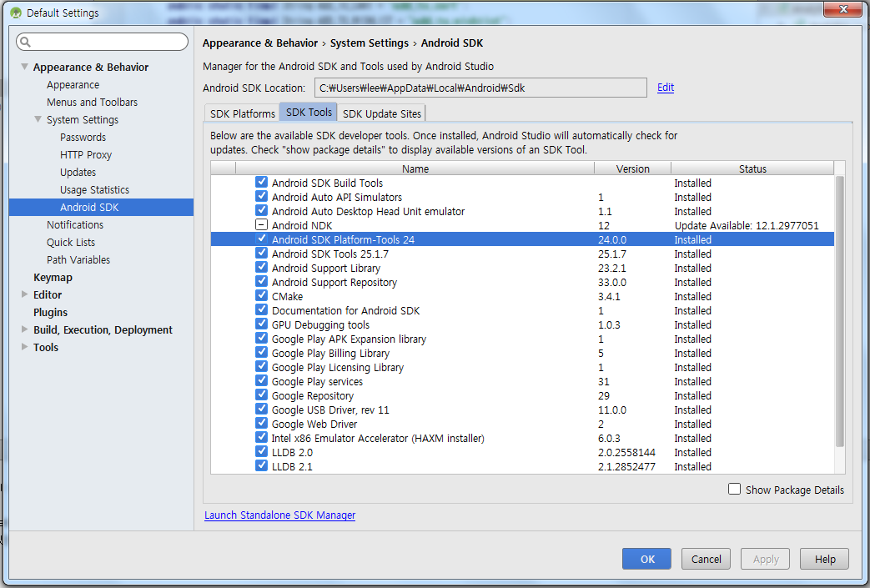Check the Android NDK partial checkbox
The height and width of the screenshot is (588, 870).
pyautogui.click(x=261, y=224)
